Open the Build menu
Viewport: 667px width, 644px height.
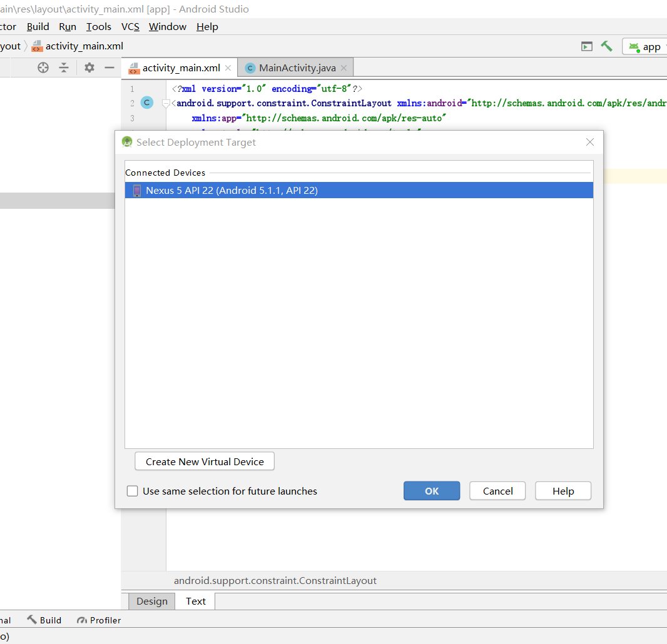click(38, 27)
